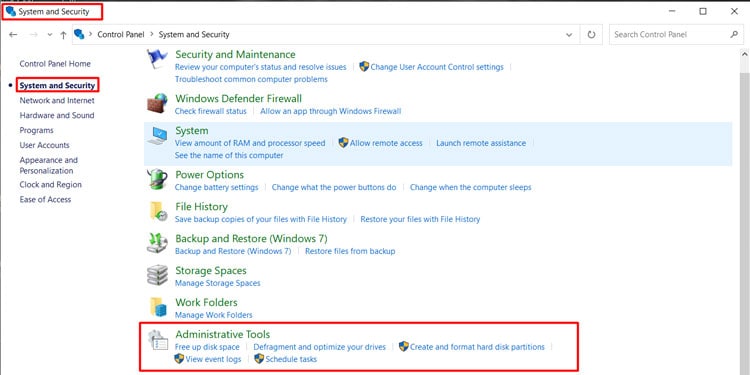This screenshot has height=375, width=750.
Task: Select Control Panel in the breadcrumb
Action: [x=121, y=34]
